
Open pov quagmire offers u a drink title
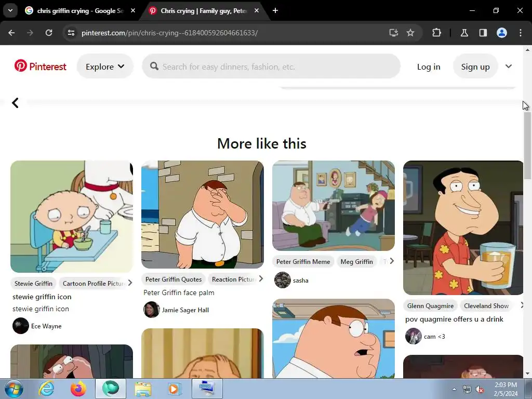click(454, 319)
